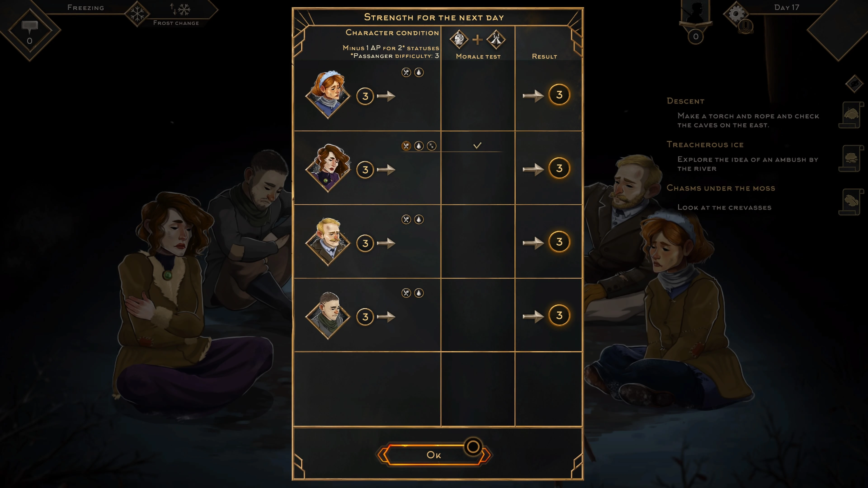
Task: Select the blond man's thirst status icon
Action: click(x=419, y=220)
